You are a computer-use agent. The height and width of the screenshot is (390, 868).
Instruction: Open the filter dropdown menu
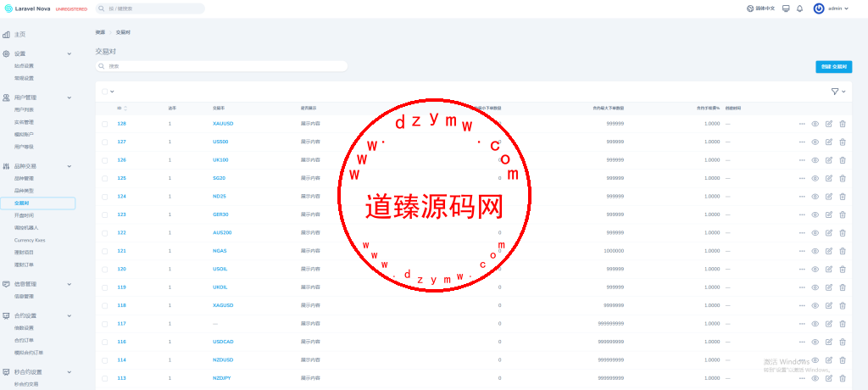pos(838,92)
